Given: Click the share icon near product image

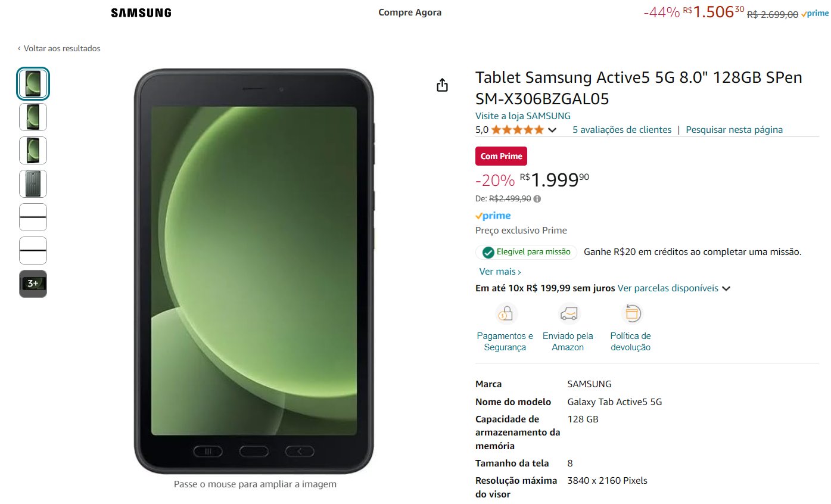Looking at the screenshot, I should click(442, 85).
